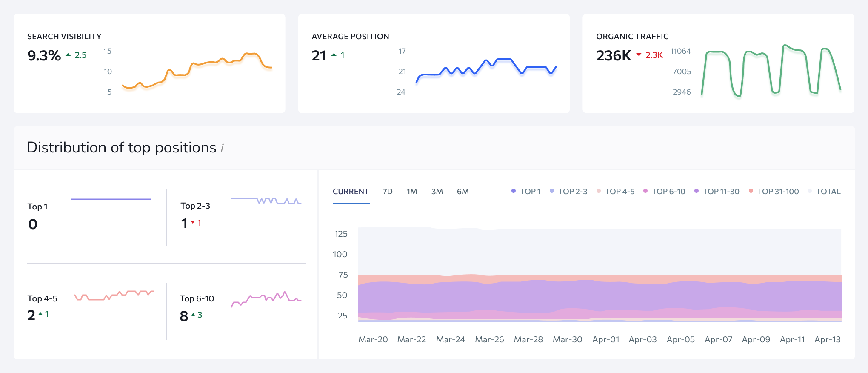Click the Top 6-10 count value 8

[x=184, y=316]
